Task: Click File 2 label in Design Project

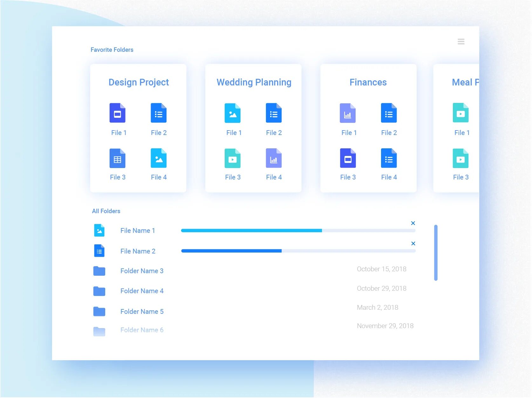Action: tap(159, 133)
